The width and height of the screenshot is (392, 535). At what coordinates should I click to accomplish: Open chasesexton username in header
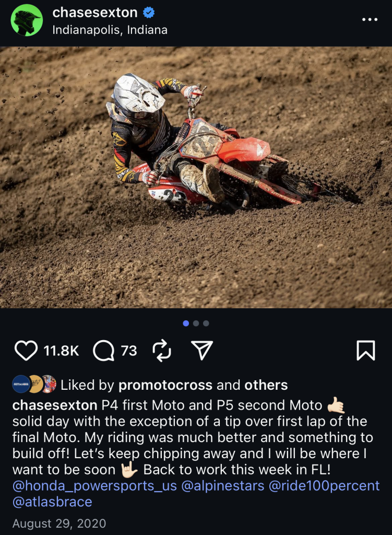point(95,13)
